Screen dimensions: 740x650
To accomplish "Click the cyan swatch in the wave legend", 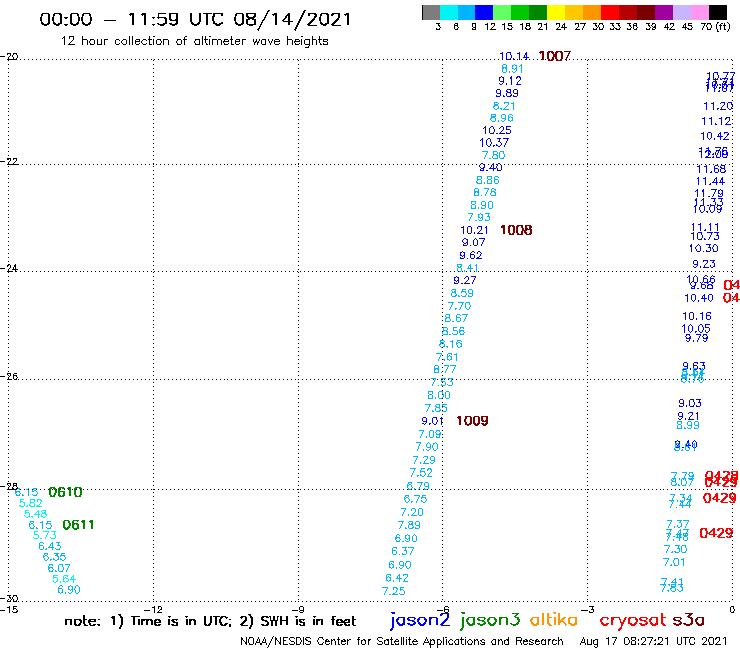I will click(x=448, y=12).
